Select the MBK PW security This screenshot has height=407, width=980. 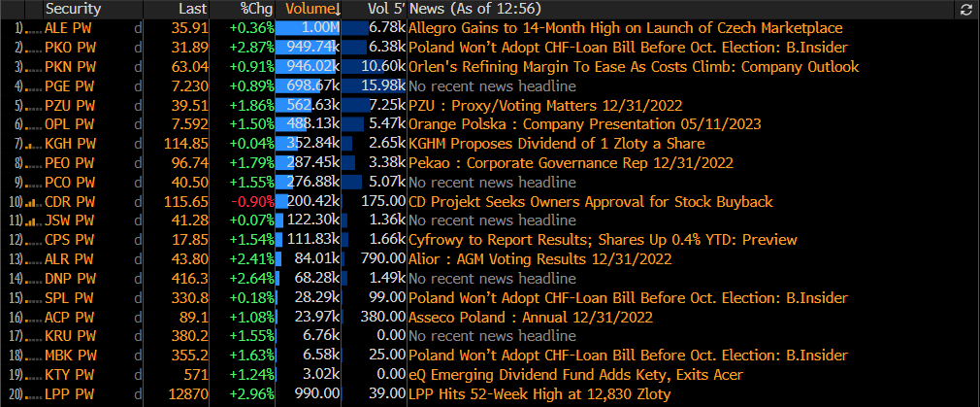pyautogui.click(x=71, y=356)
